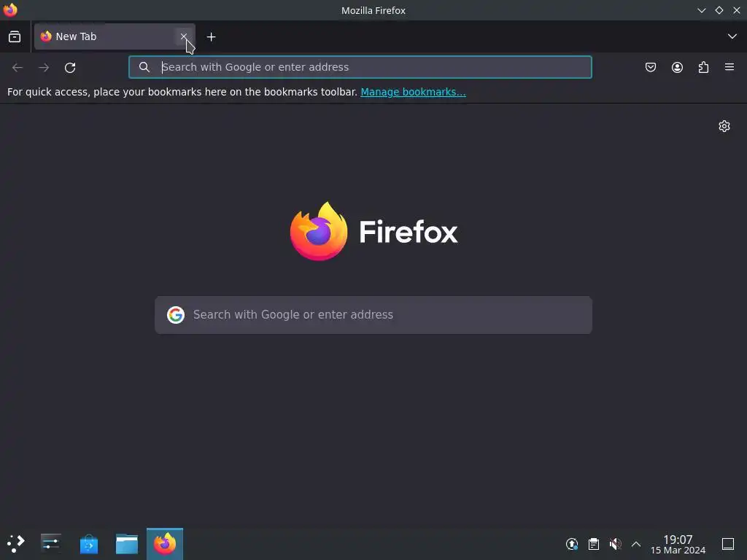Close the Mozilla Firefox window
The height and width of the screenshot is (560, 747).
(x=737, y=10)
